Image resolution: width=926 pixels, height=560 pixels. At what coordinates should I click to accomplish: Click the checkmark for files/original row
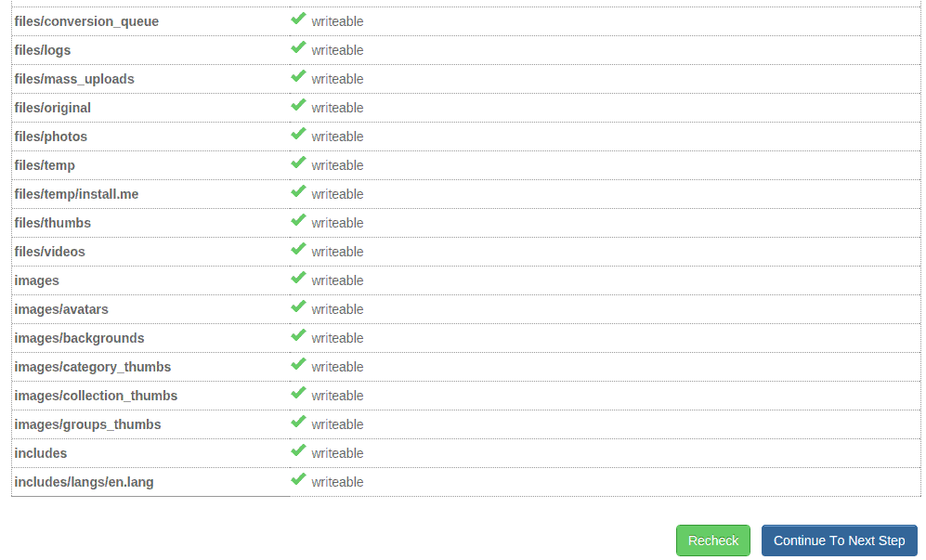298,106
